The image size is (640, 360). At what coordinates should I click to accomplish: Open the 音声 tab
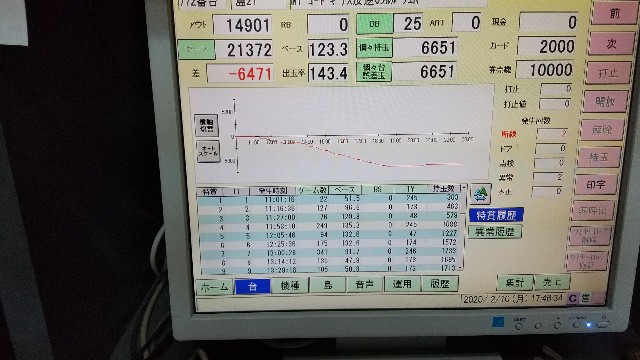click(364, 284)
